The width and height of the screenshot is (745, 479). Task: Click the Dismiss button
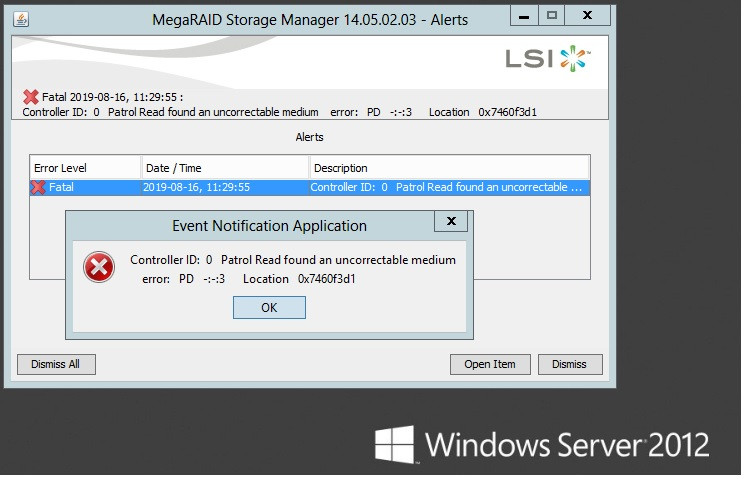coord(572,365)
